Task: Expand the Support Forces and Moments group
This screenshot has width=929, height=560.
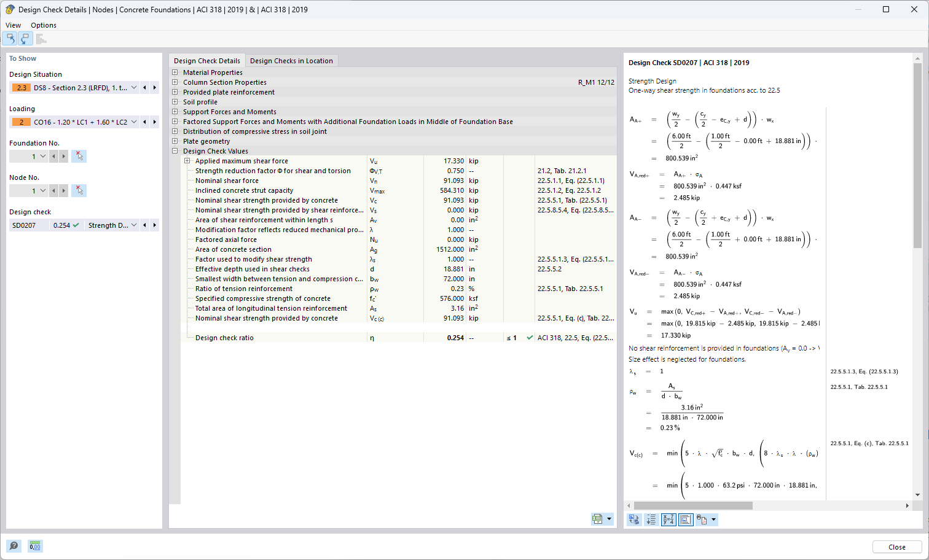Action: [x=175, y=112]
